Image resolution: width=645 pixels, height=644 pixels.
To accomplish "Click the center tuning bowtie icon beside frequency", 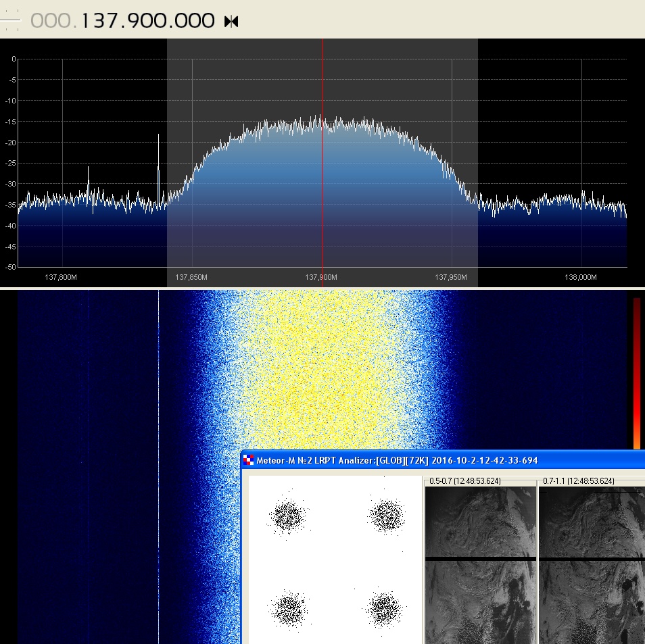I will [x=231, y=21].
